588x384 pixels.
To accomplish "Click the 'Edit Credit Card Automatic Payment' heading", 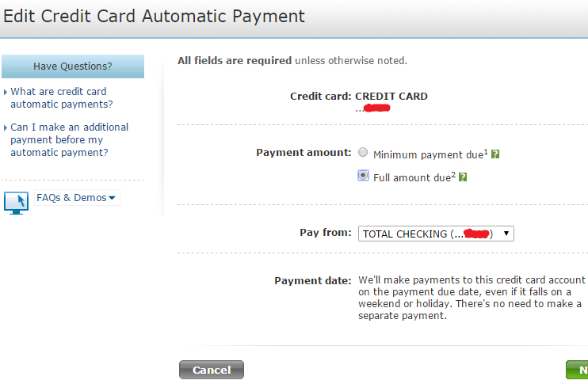I will (x=152, y=16).
